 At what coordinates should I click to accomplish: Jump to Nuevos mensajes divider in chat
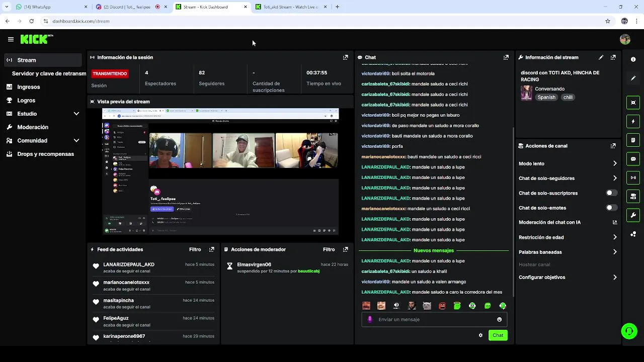(434, 250)
